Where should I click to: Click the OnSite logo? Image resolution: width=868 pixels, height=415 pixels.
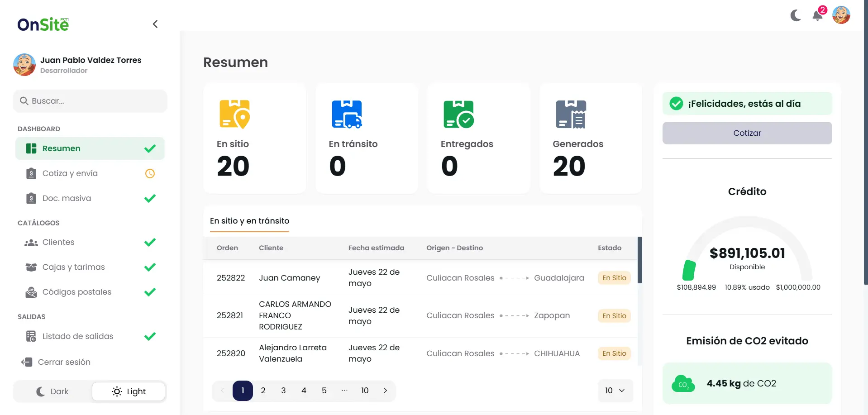pyautogui.click(x=43, y=24)
